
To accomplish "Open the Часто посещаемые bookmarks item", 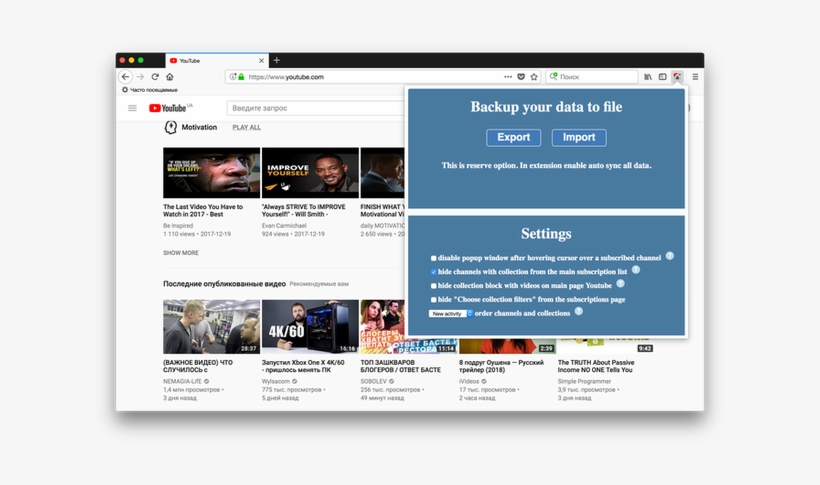I will [x=150, y=89].
